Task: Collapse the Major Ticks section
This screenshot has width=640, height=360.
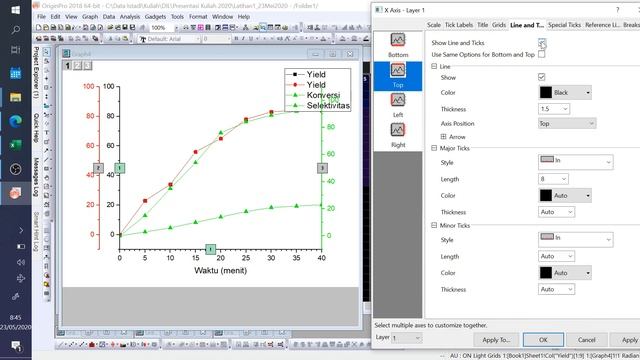Action: coord(434,148)
